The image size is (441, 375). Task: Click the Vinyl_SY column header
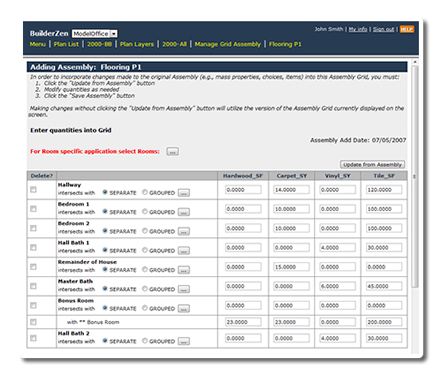338,176
